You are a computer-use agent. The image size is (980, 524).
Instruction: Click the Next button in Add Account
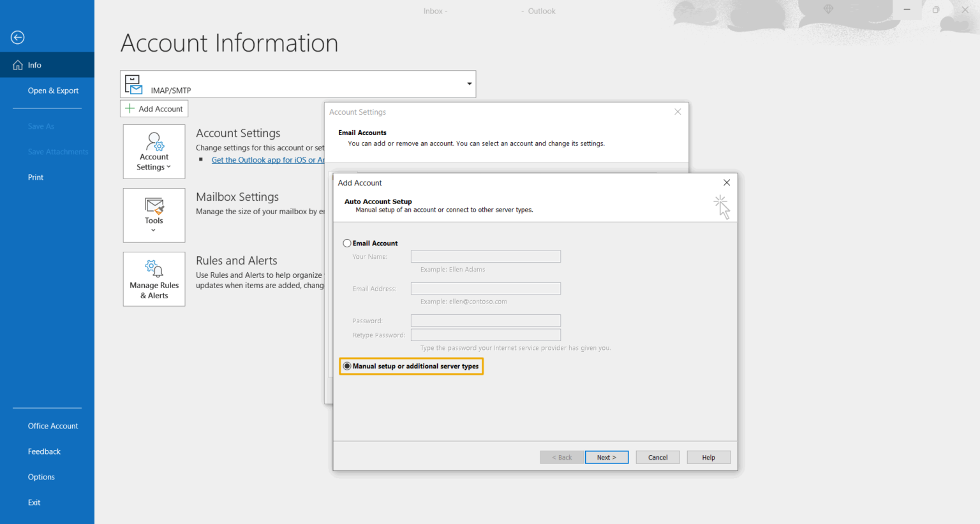pos(606,457)
